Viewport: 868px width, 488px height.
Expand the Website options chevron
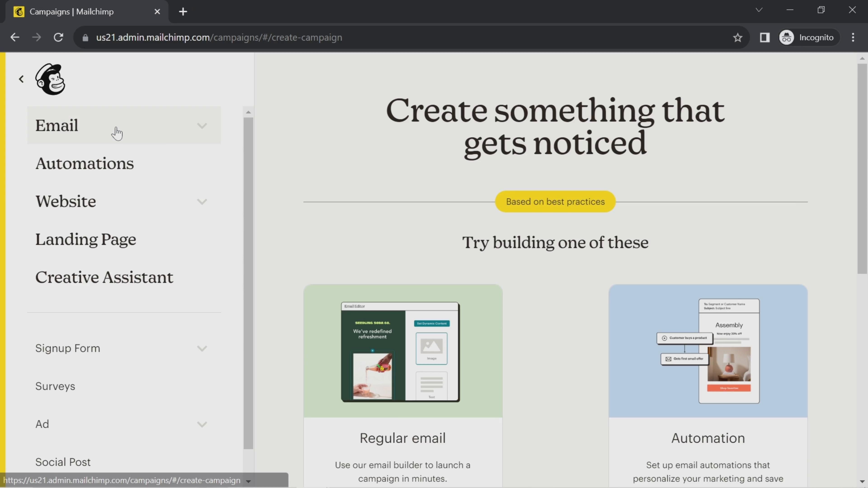point(202,202)
